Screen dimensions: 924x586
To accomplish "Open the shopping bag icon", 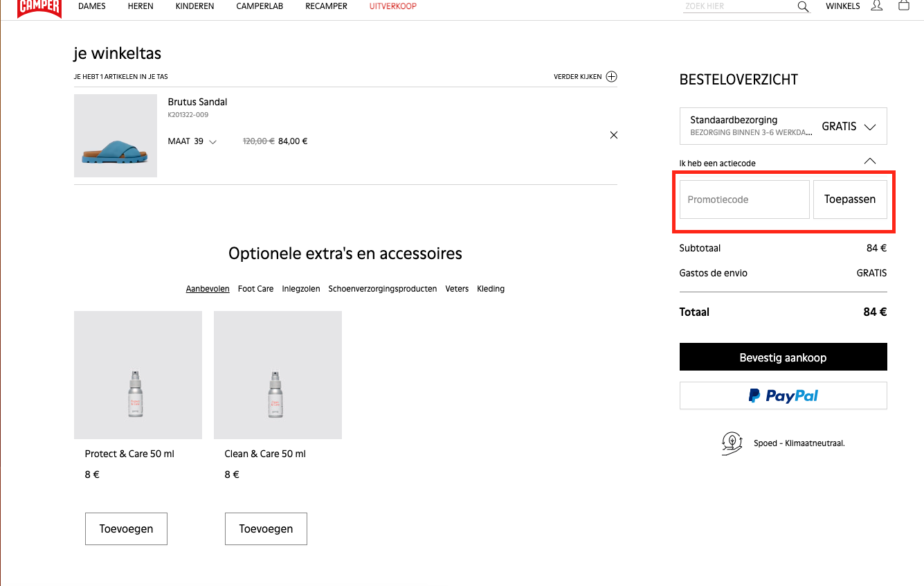I will pyautogui.click(x=903, y=6).
